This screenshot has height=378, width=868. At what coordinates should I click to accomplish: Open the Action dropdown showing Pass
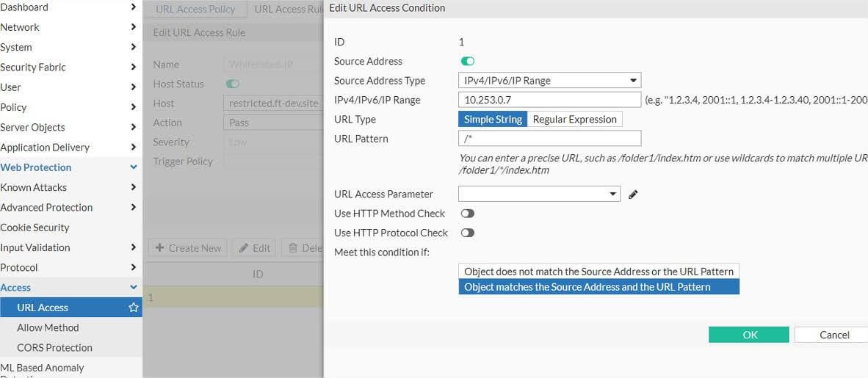tap(274, 123)
